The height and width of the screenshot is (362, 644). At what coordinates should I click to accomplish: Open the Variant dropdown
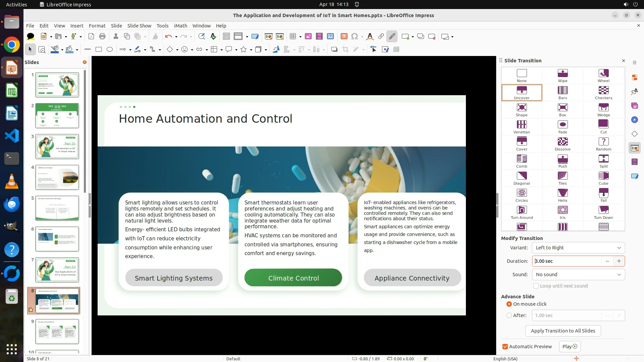[578, 248]
